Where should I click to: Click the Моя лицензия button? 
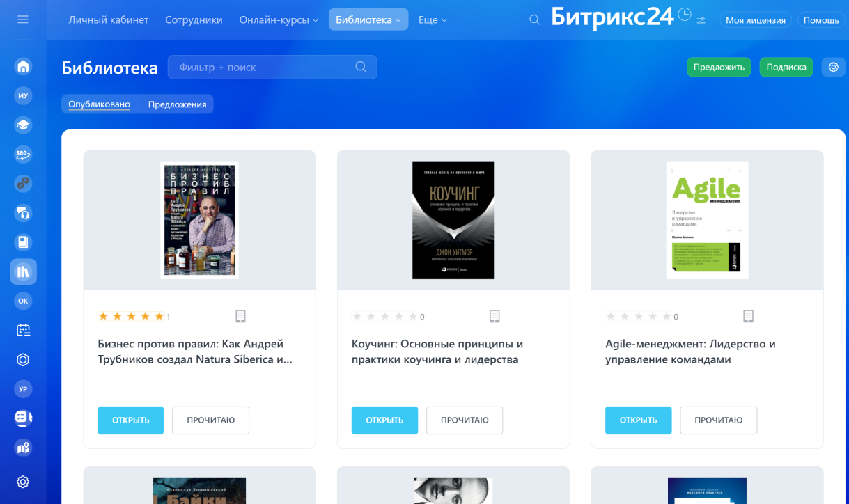coord(756,20)
